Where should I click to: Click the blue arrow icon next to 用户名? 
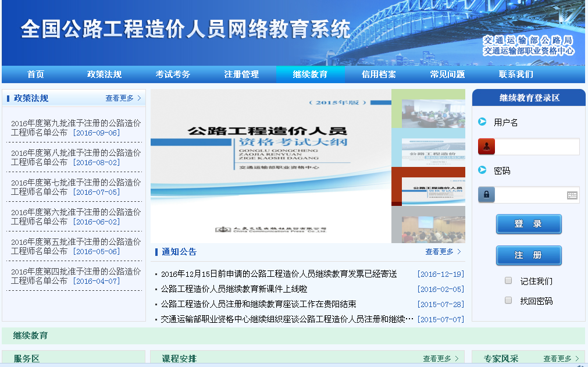[482, 122]
